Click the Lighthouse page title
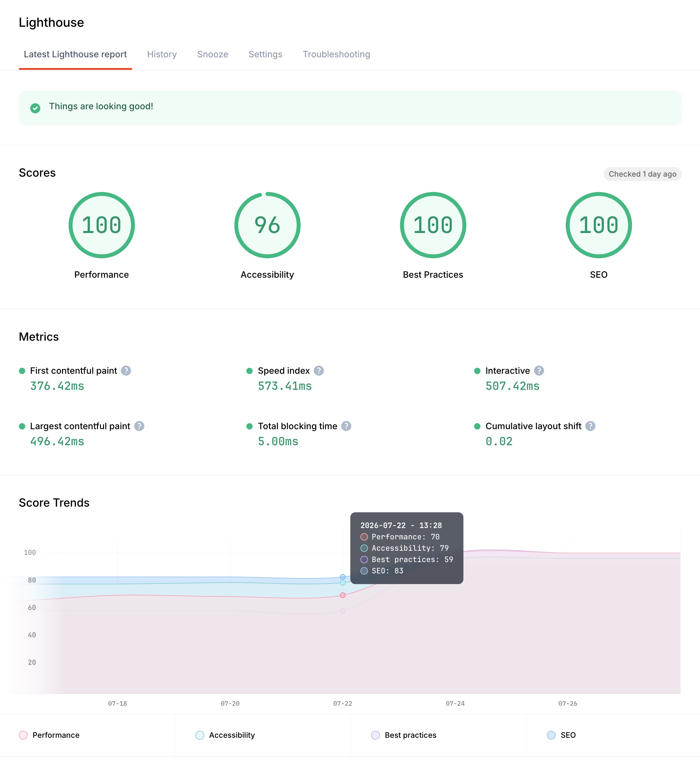The image size is (700, 762). click(x=52, y=22)
